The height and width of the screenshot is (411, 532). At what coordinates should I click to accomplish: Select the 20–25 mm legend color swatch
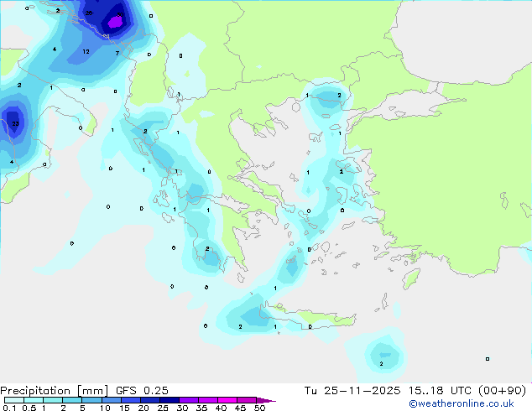[149, 400]
